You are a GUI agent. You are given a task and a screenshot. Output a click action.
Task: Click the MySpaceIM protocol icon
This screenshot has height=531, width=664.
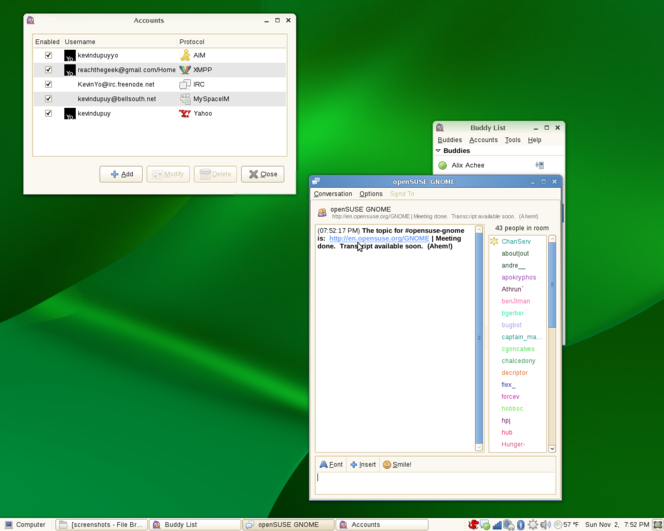point(185,99)
